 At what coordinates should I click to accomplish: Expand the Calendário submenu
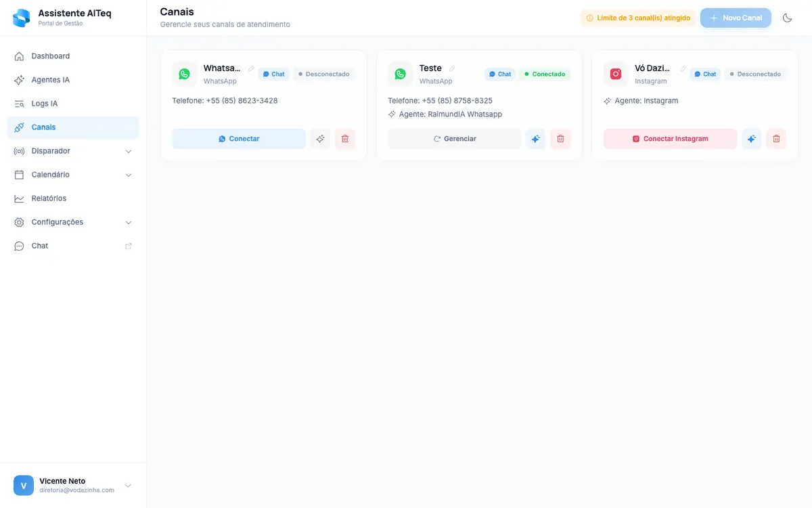point(73,175)
